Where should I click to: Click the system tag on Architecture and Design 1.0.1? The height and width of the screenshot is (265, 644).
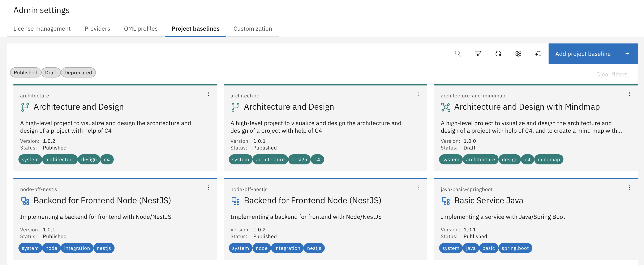pyautogui.click(x=240, y=159)
